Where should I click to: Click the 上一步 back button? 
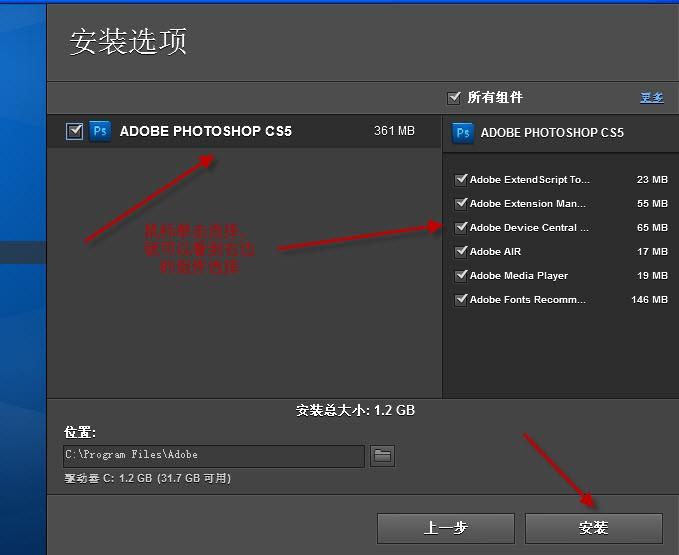coord(446,528)
